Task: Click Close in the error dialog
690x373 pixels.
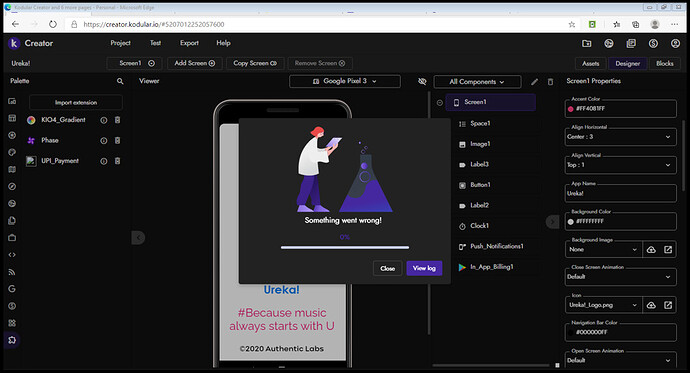Action: pos(387,268)
